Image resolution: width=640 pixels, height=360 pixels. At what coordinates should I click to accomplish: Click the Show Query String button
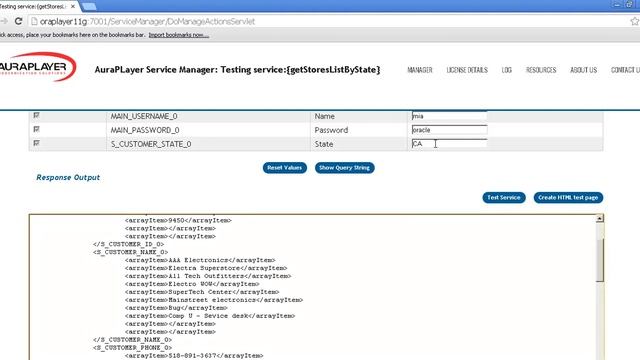point(344,168)
